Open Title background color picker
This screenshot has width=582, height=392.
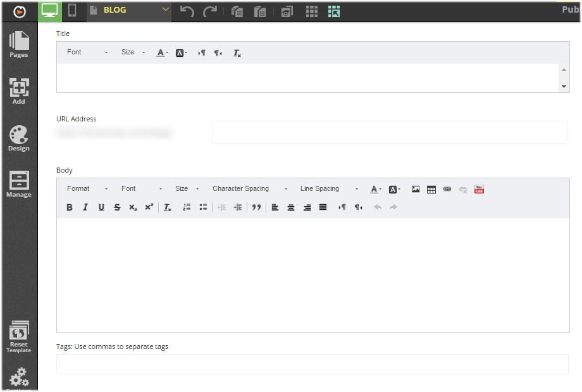point(181,53)
